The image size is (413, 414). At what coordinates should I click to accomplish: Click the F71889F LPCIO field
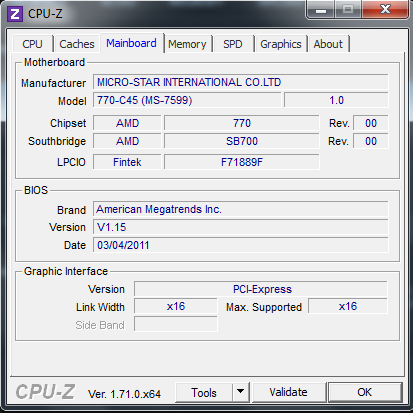(242, 162)
